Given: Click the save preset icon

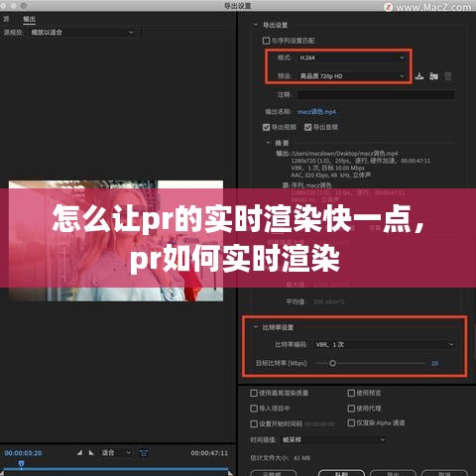Looking at the screenshot, I should pos(419,76).
